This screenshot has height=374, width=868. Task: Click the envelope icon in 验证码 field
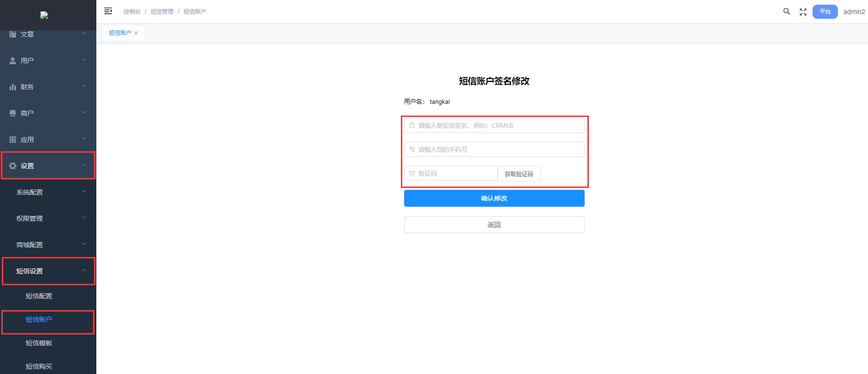click(412, 173)
